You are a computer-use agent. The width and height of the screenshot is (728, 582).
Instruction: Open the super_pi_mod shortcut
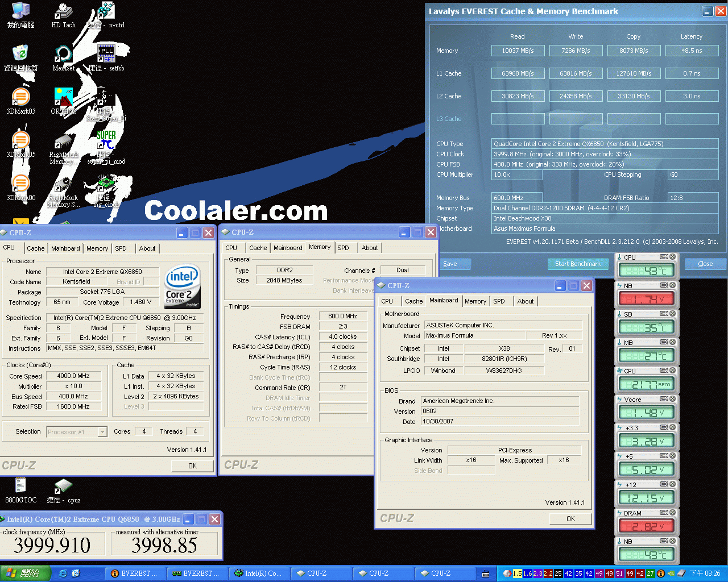[x=105, y=139]
